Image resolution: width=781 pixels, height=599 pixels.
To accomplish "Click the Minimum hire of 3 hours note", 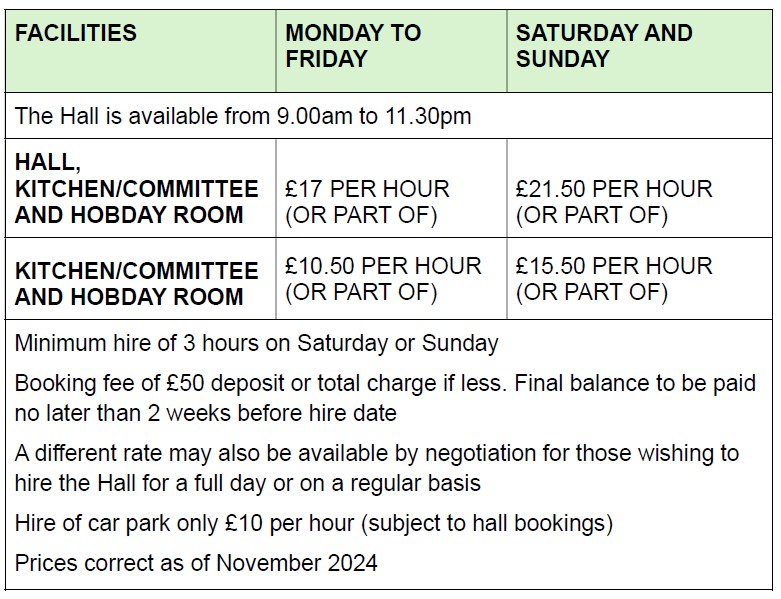I will coord(256,344).
